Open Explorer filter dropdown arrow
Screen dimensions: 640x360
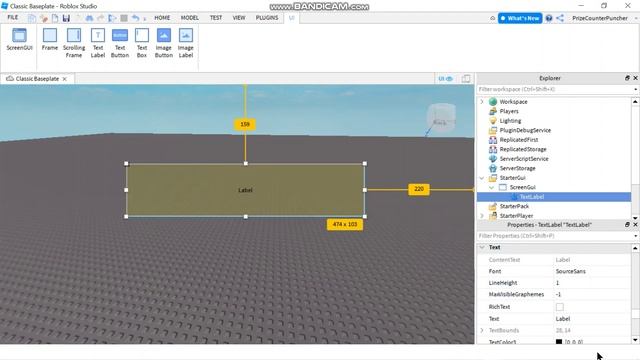(x=636, y=89)
